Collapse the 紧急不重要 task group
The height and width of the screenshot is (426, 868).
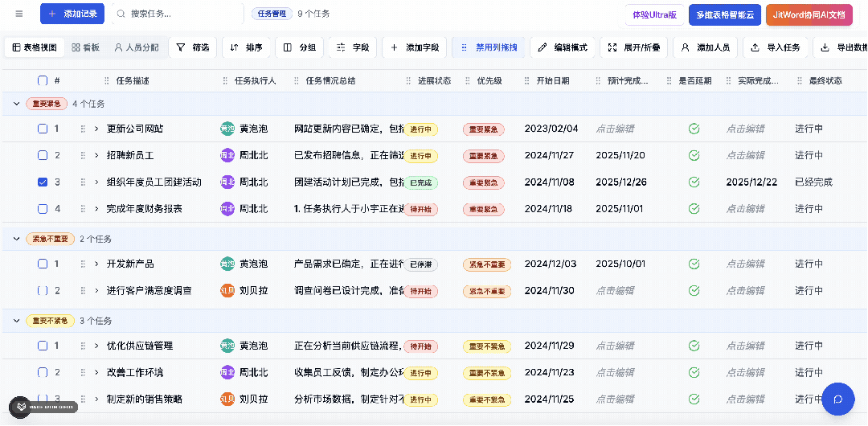tap(17, 239)
